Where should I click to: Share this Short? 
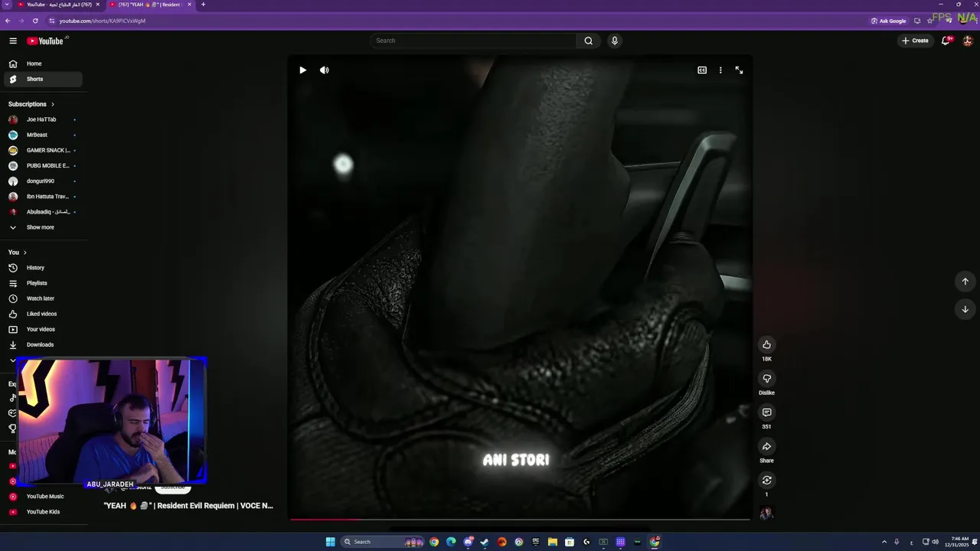click(766, 446)
